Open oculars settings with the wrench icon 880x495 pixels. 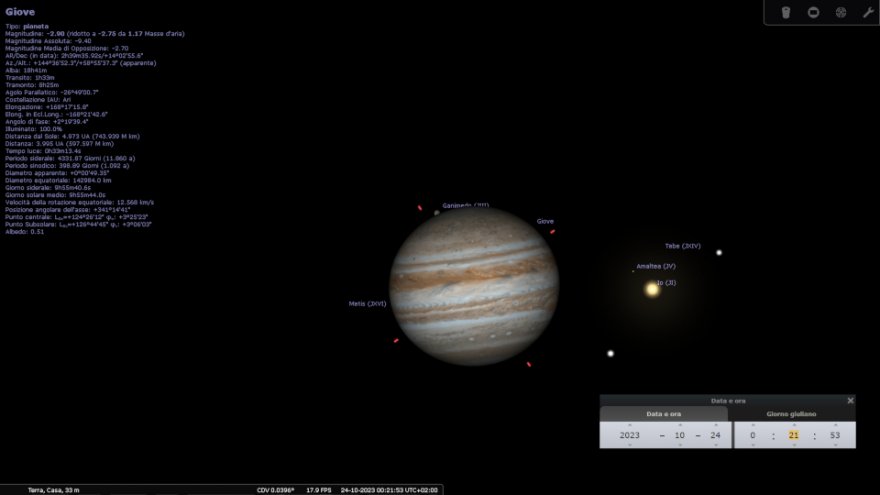[x=867, y=13]
